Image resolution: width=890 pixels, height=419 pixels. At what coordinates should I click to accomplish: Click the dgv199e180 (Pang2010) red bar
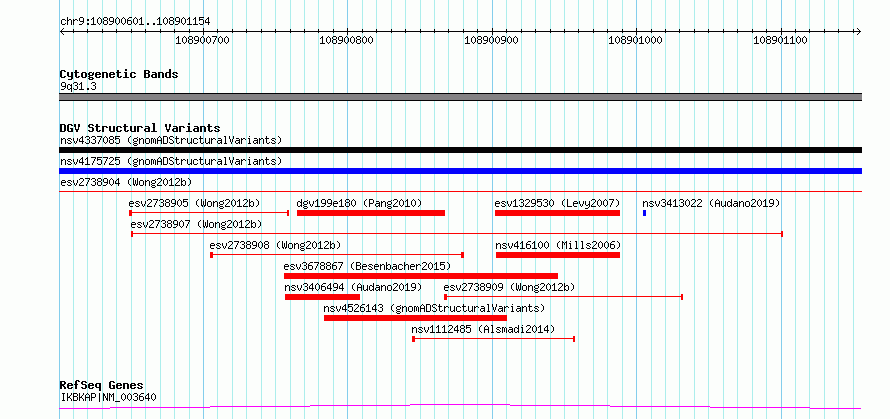point(371,213)
